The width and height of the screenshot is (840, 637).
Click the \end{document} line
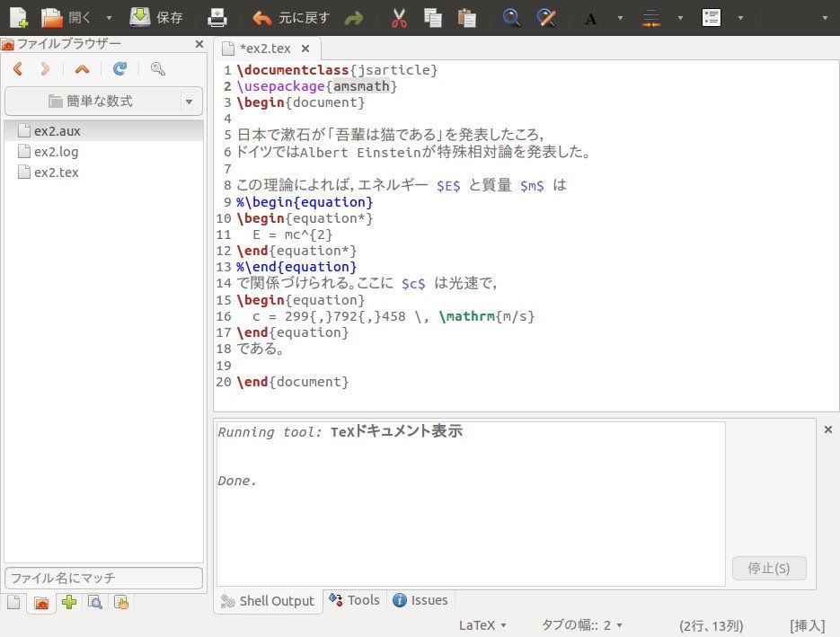(293, 382)
